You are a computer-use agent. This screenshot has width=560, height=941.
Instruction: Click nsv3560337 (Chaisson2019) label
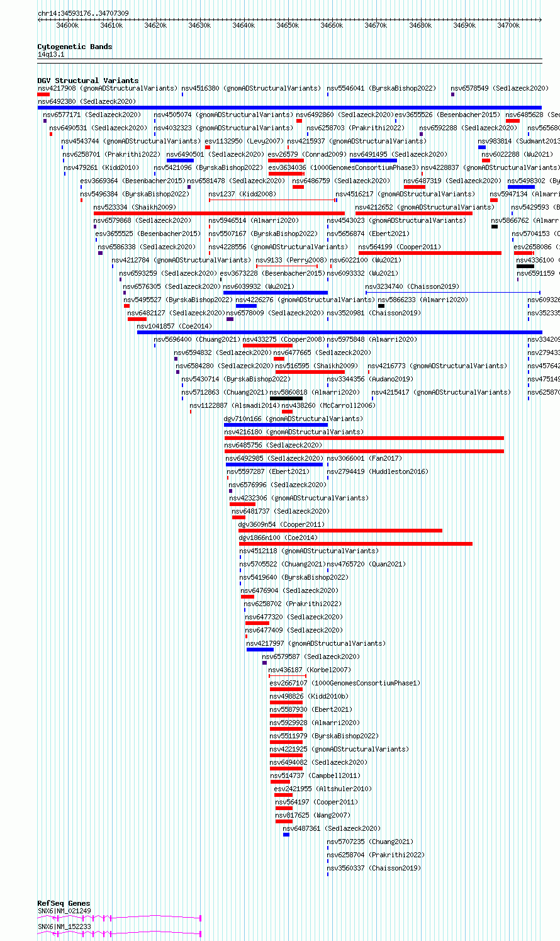point(374,868)
